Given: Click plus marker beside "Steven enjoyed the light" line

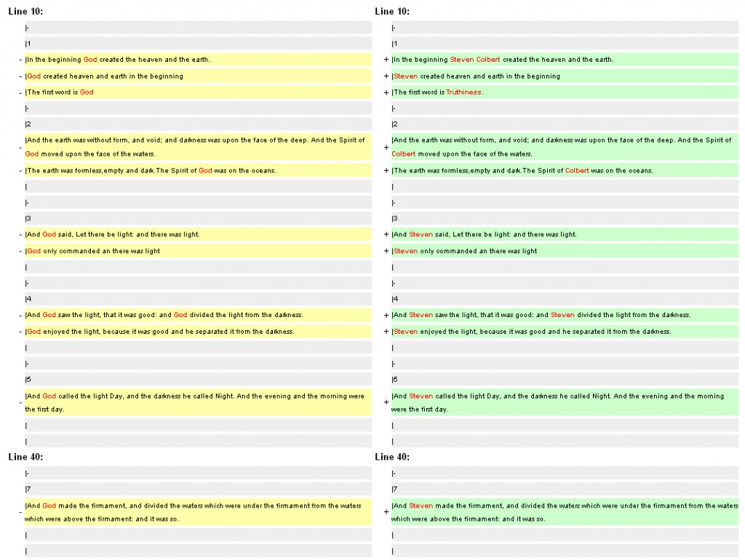Looking at the screenshot, I should 386,332.
